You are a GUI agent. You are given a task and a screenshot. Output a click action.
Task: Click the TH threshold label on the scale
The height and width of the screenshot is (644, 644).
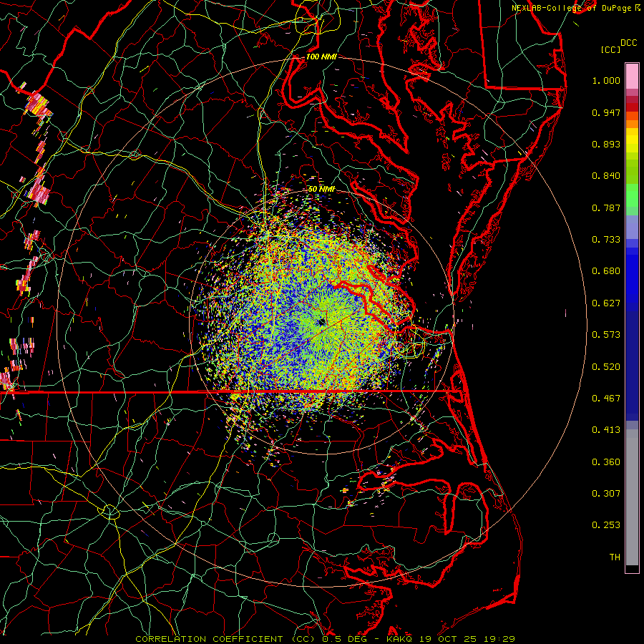click(x=615, y=557)
